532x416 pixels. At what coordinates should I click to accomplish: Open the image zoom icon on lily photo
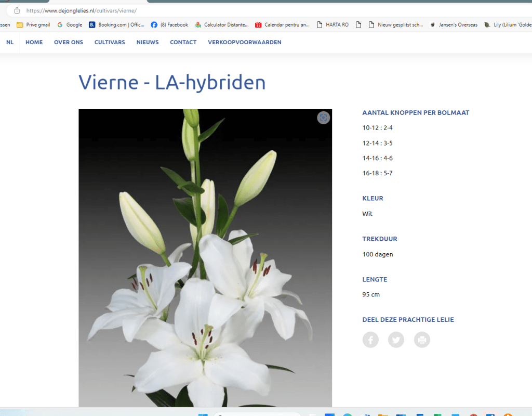point(323,118)
